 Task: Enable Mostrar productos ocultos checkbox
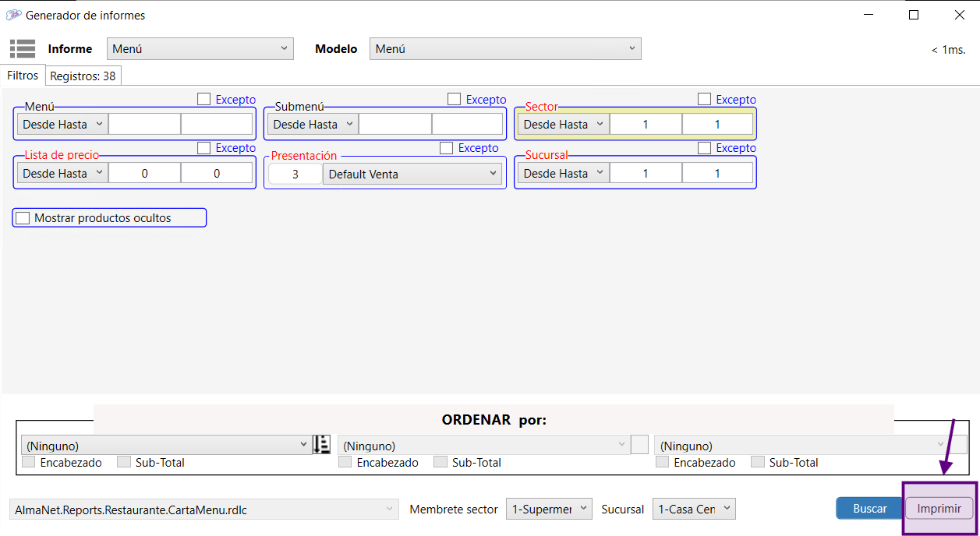click(23, 218)
